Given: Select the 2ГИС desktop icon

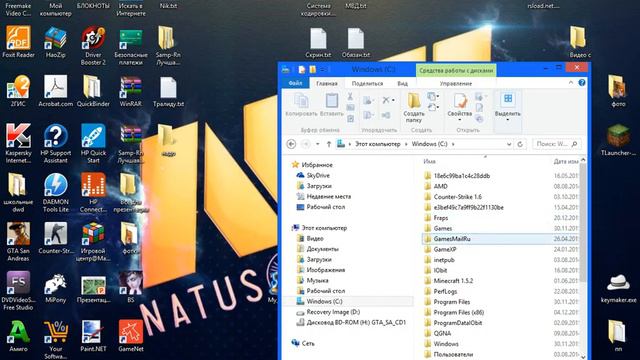Looking at the screenshot, I should (18, 91).
